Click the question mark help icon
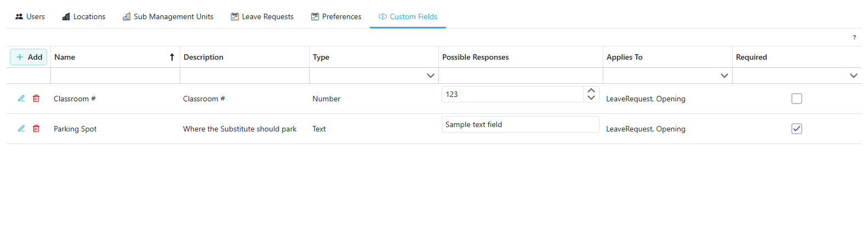Image resolution: width=868 pixels, height=229 pixels. point(854,37)
